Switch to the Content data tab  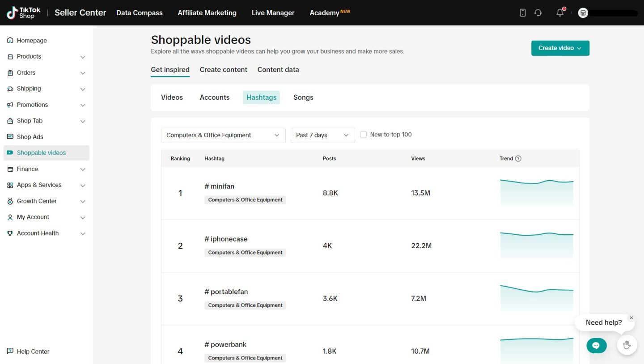[x=278, y=70]
